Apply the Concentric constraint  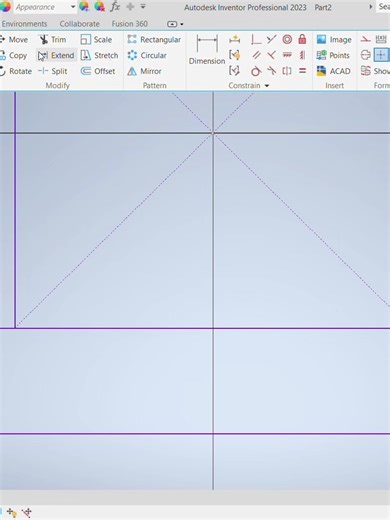point(287,39)
